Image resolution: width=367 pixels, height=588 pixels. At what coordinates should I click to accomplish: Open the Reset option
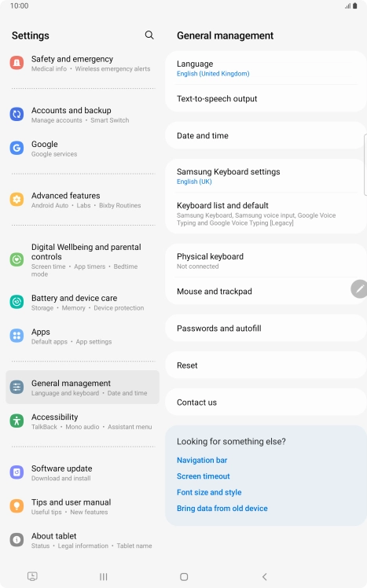coord(266,366)
